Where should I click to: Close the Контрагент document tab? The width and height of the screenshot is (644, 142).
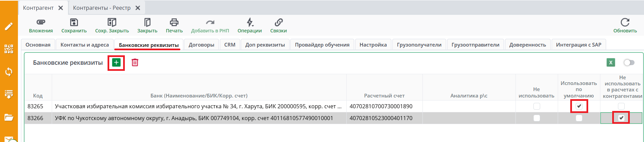point(61,8)
